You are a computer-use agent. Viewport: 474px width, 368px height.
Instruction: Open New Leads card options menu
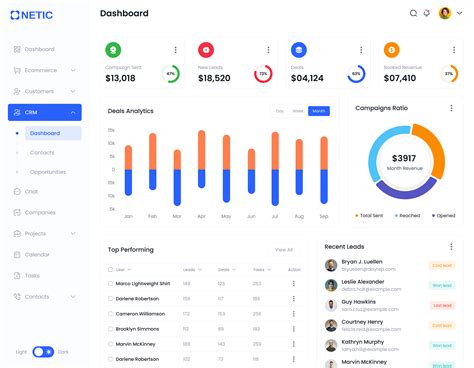click(268, 50)
